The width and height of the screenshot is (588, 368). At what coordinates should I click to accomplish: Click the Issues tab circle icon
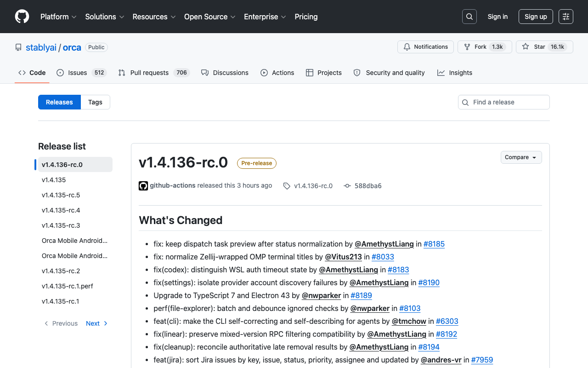click(x=60, y=73)
